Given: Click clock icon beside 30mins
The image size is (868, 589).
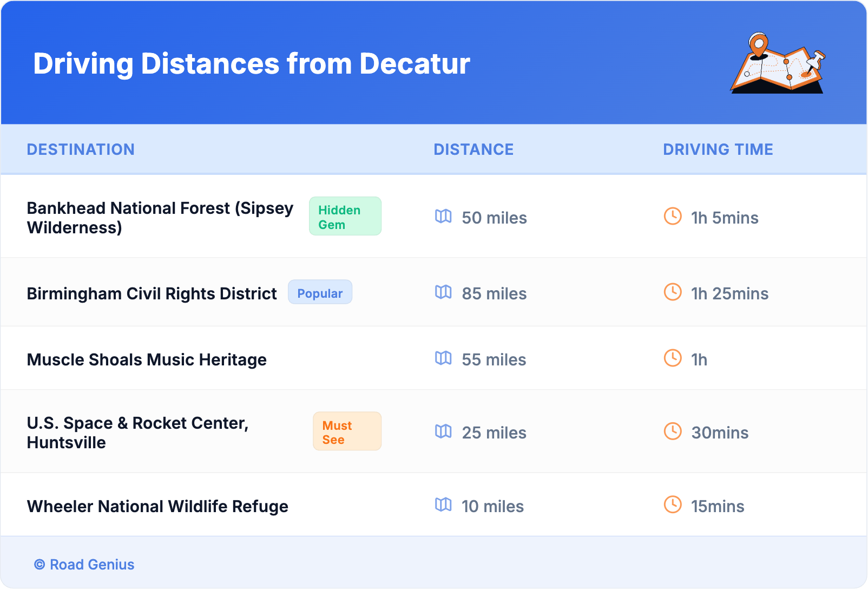Looking at the screenshot, I should 673,431.
